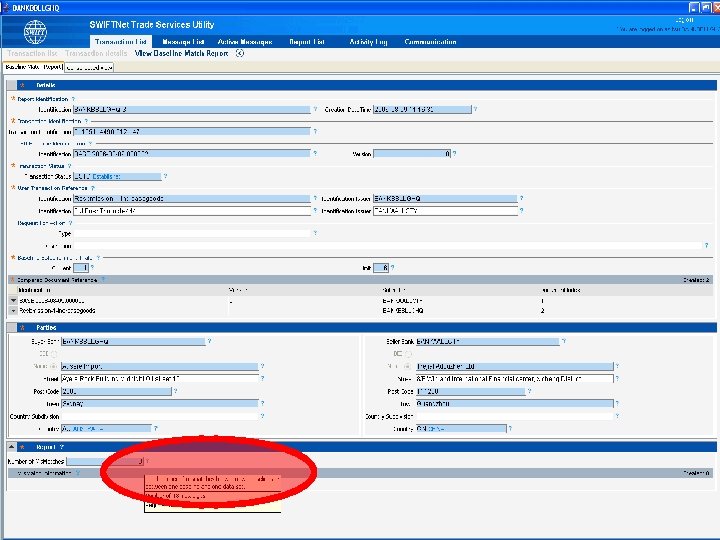
Task: Click help icon beside Current count field
Action: click(92, 268)
